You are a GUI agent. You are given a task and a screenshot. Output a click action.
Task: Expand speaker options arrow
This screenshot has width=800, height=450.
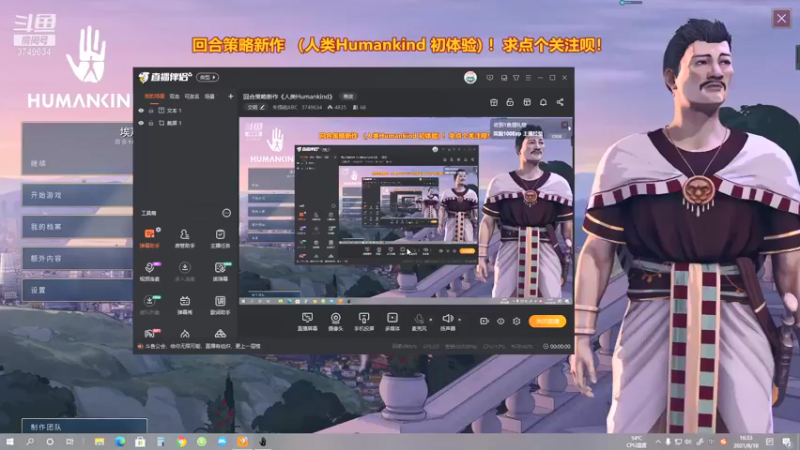[x=459, y=320]
